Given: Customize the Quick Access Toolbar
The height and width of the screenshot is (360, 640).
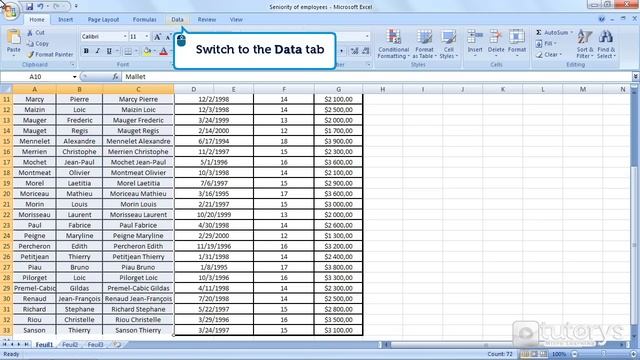Looking at the screenshot, I should 76,7.
